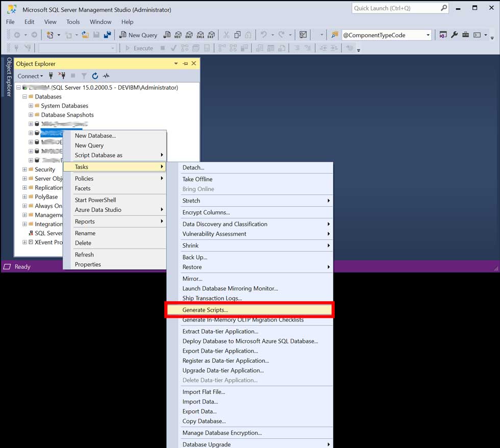Image resolution: width=500 pixels, height=448 pixels.
Task: Open Object Explorer window position dropdown
Action: [176, 63]
